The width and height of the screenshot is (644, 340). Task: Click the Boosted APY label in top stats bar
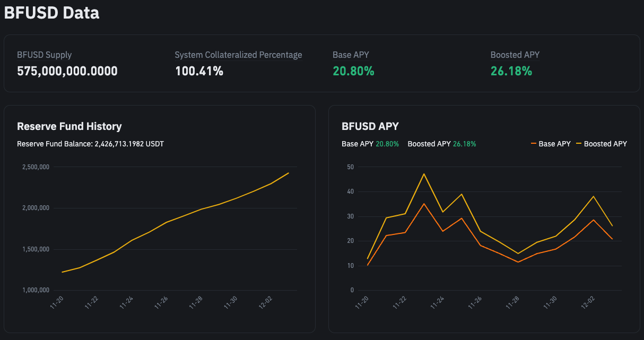click(515, 55)
